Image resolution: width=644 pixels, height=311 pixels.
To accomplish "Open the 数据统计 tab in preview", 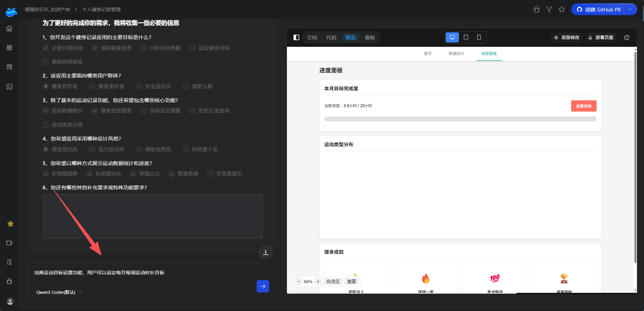I will [x=456, y=54].
